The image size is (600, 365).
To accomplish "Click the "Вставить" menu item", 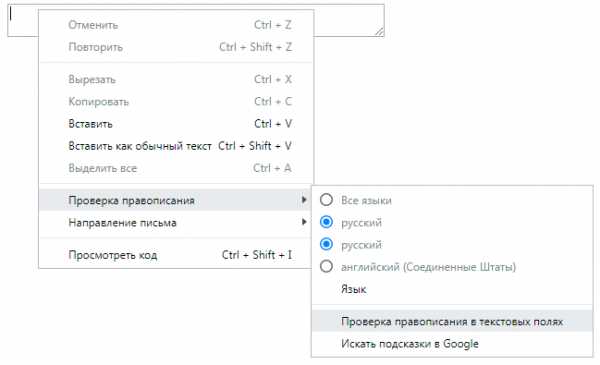I will [176, 124].
